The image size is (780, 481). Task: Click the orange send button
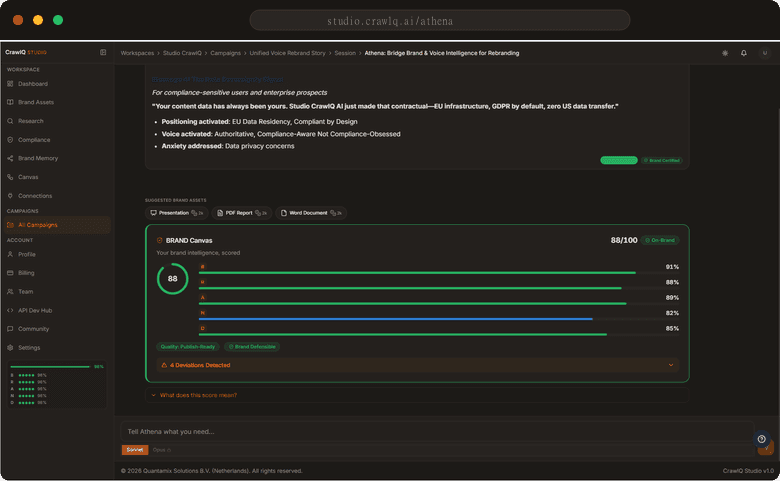coord(766,449)
